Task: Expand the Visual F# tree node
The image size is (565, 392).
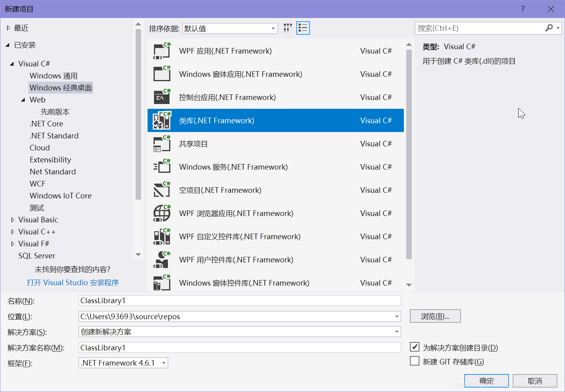Action: (12, 244)
